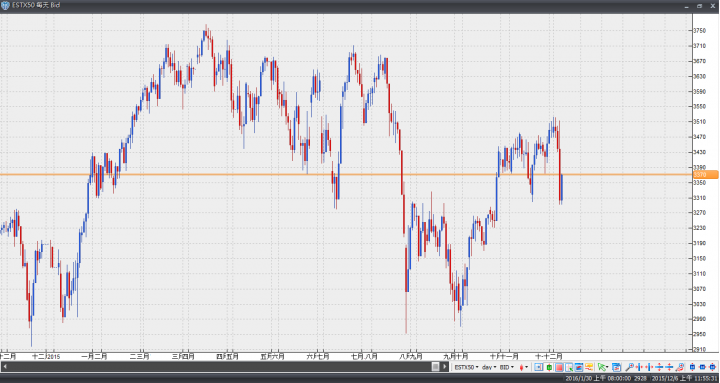Select the green arrow pointer tool
The image size is (720, 383).
tap(602, 367)
